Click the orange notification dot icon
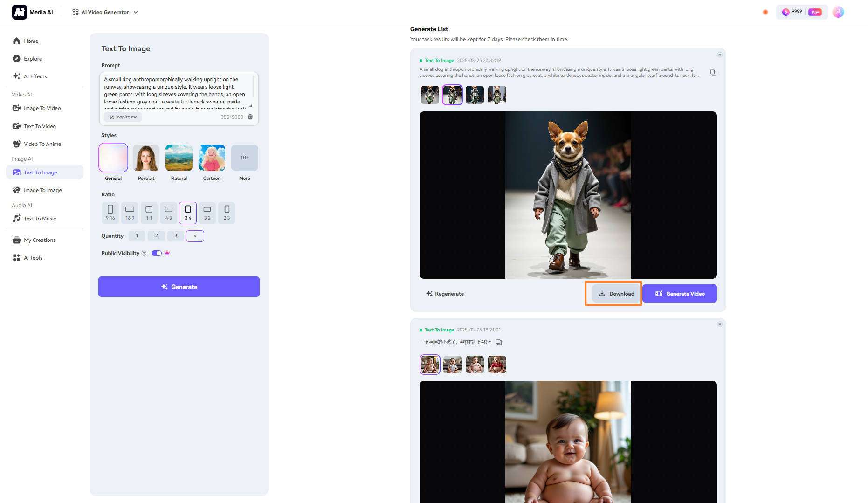868x503 pixels. click(x=765, y=12)
